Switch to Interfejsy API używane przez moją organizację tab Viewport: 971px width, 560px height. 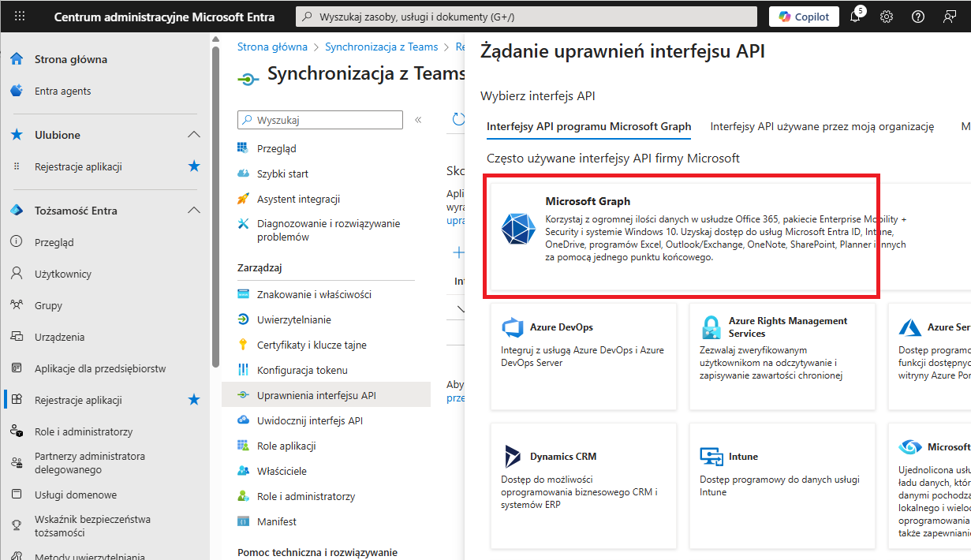[822, 126]
